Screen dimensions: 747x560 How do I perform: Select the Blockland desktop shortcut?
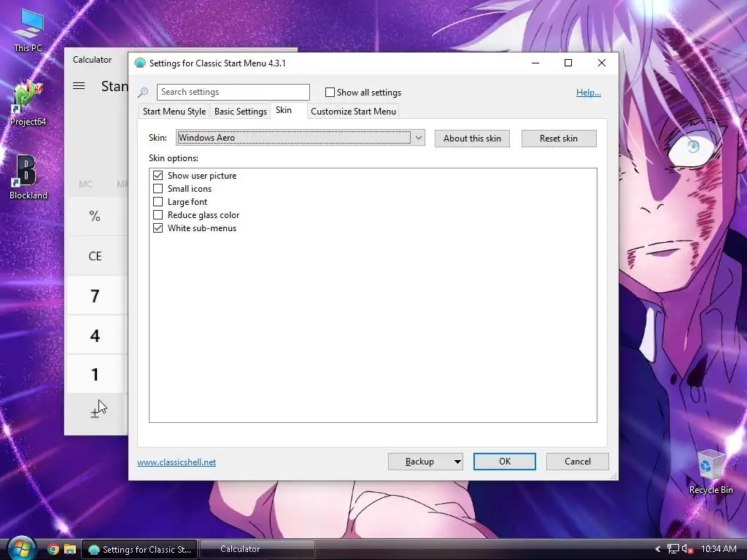tap(28, 177)
